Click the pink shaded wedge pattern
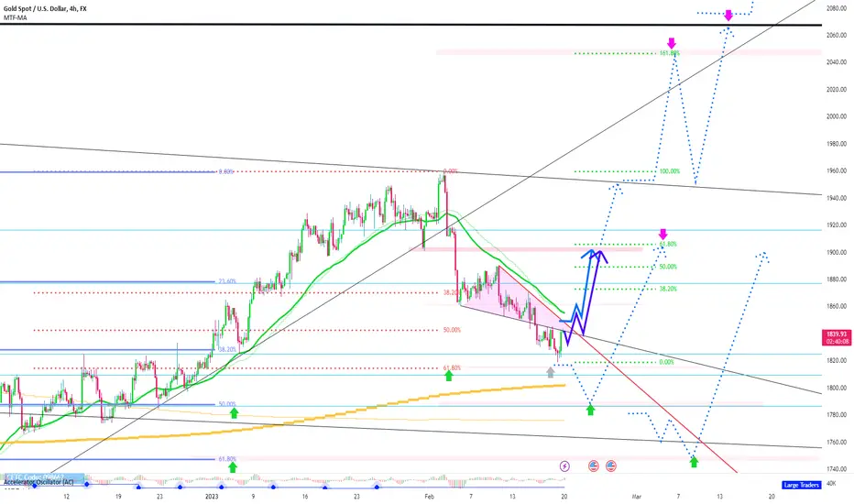 (502, 297)
